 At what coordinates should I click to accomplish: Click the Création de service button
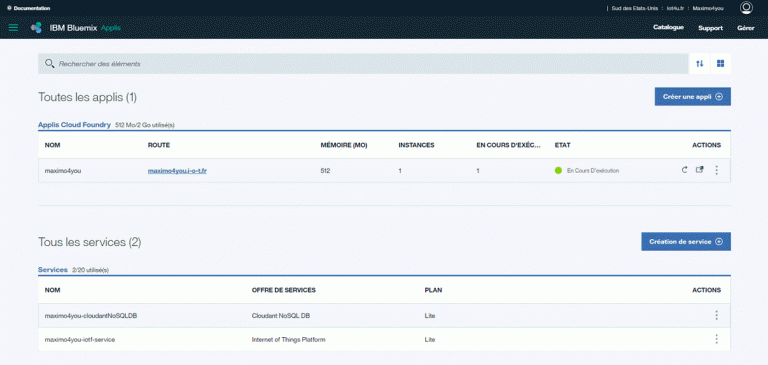pos(686,242)
